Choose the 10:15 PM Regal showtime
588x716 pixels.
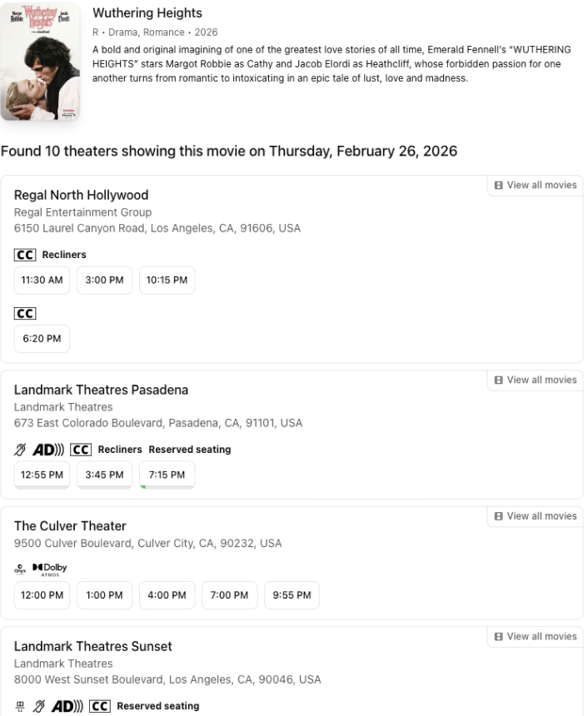point(167,281)
